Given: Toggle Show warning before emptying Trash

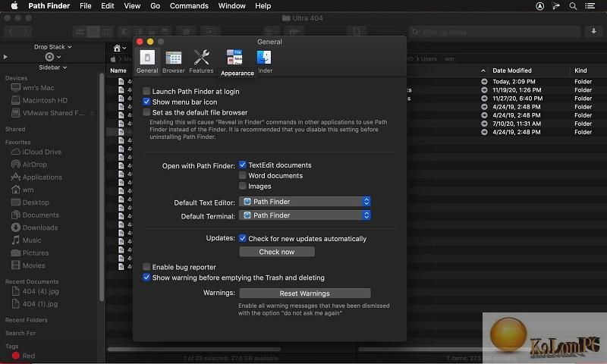Looking at the screenshot, I should 146,278.
